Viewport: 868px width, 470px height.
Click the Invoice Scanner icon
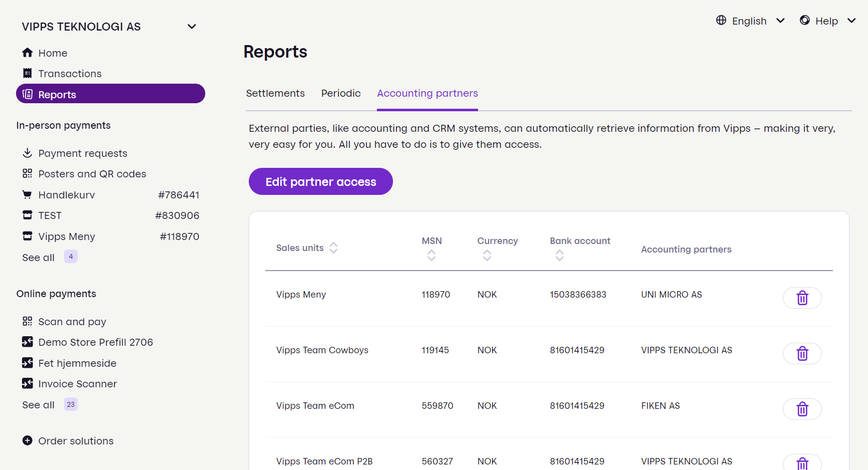pos(28,383)
